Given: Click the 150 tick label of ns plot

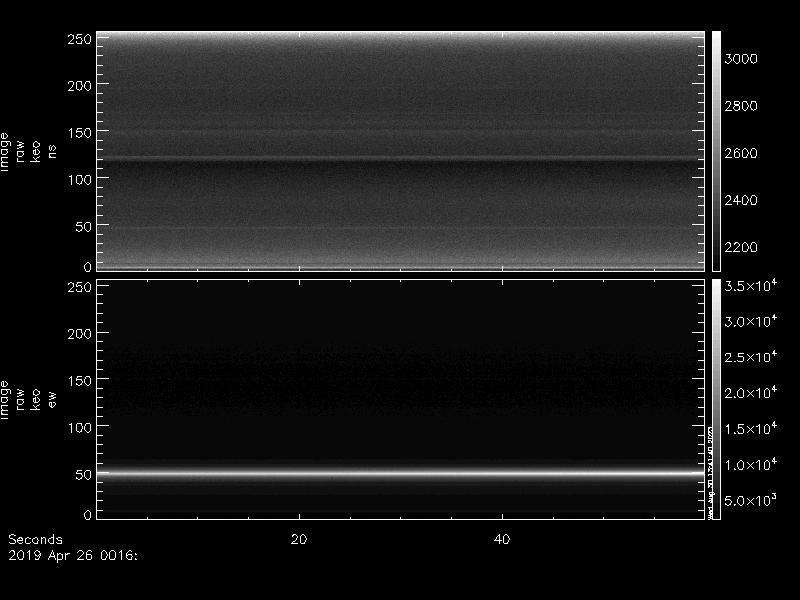Looking at the screenshot, I should tap(80, 133).
